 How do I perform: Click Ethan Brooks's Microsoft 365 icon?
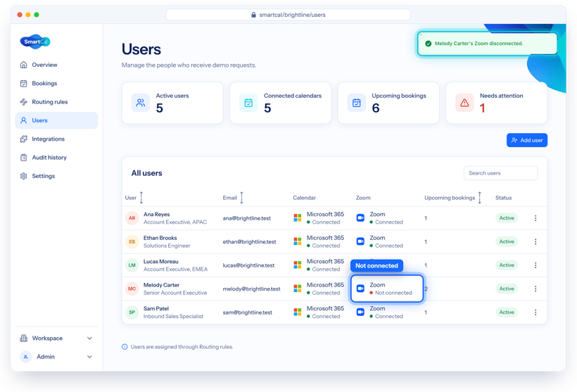point(298,241)
